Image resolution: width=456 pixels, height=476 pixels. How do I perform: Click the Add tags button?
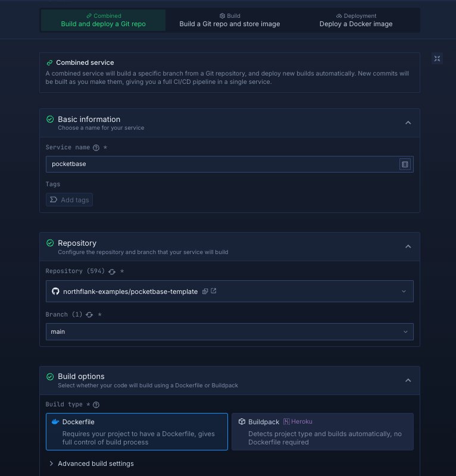click(x=70, y=200)
